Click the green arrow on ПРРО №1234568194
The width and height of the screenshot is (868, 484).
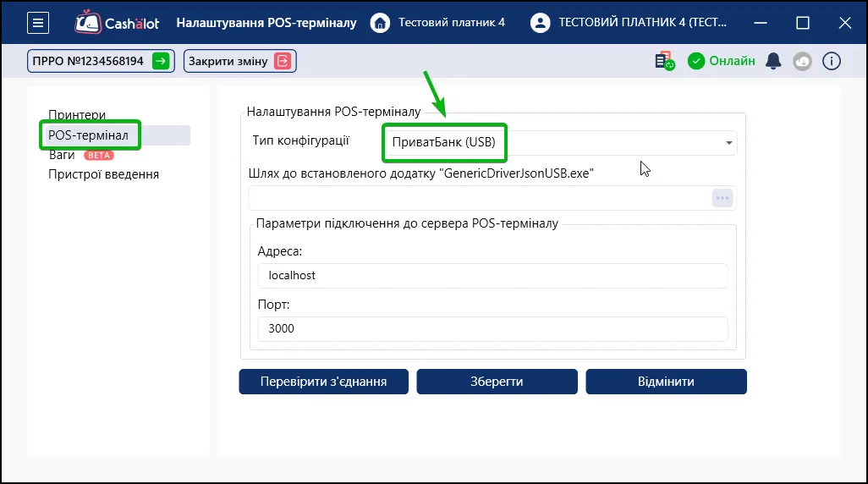[161, 61]
